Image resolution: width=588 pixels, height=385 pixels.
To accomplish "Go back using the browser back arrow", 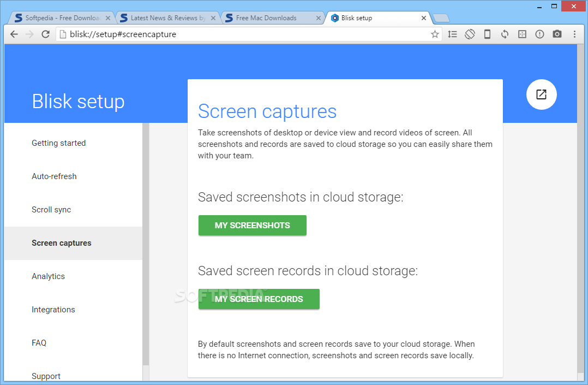I will pyautogui.click(x=14, y=34).
